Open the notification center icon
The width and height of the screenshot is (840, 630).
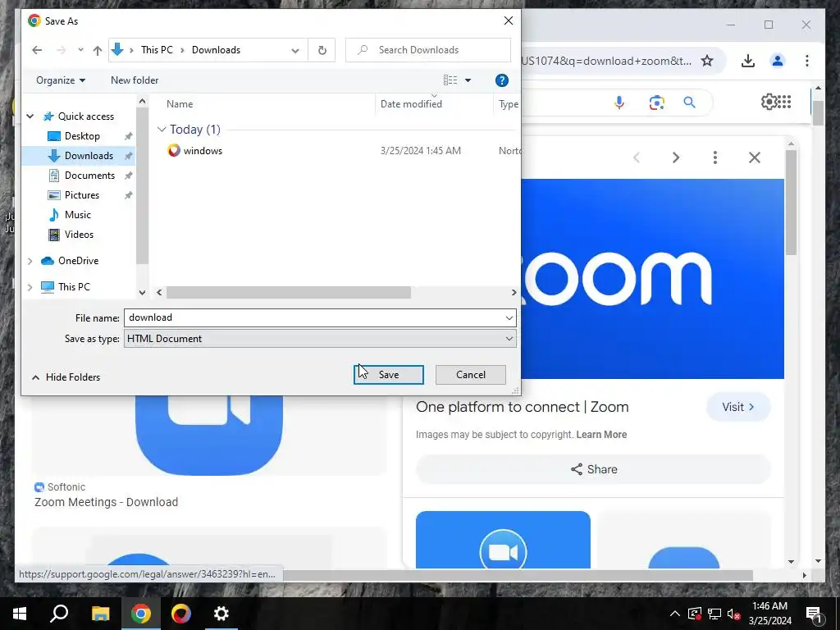tap(814, 614)
